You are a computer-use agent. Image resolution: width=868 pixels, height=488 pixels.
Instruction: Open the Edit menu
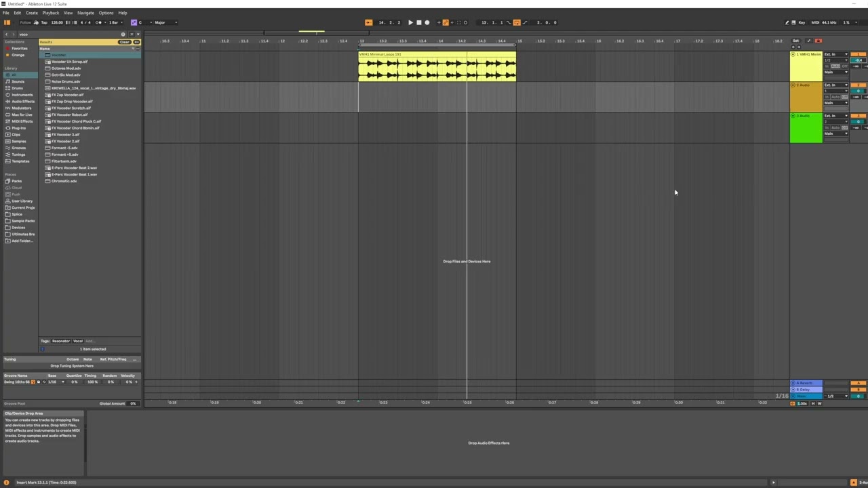(17, 13)
